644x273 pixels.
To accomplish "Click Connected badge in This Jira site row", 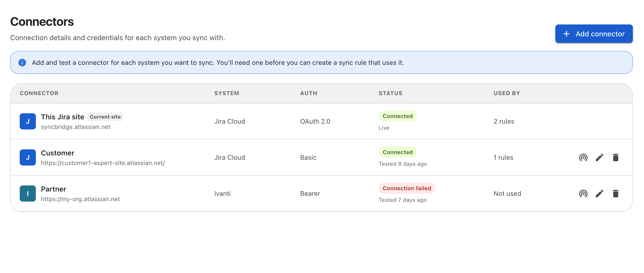I will (398, 116).
